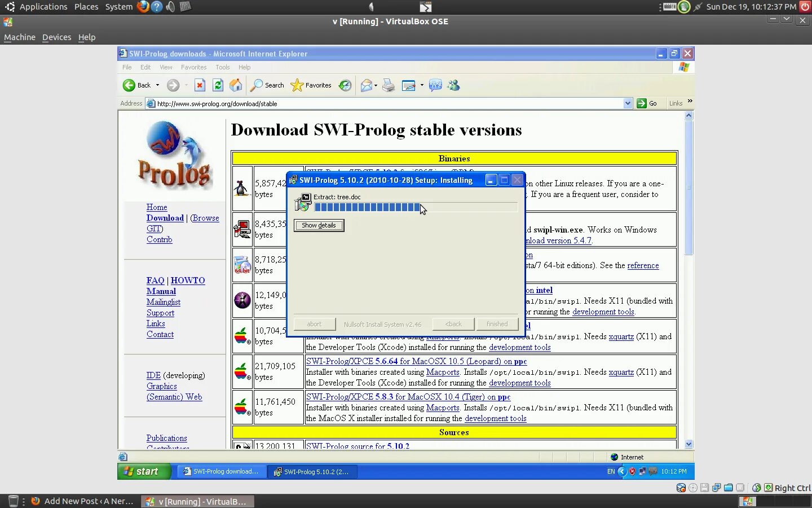The width and height of the screenshot is (812, 508).
Task: Open the IE History icon
Action: pyautogui.click(x=345, y=85)
